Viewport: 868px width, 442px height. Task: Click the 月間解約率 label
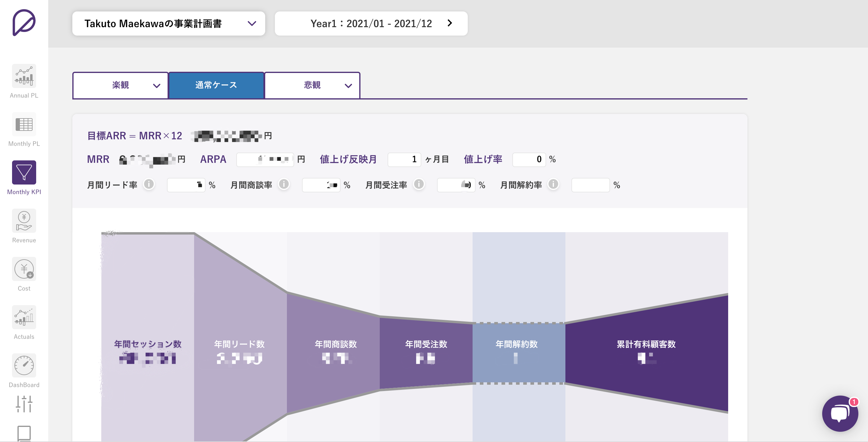click(x=521, y=185)
